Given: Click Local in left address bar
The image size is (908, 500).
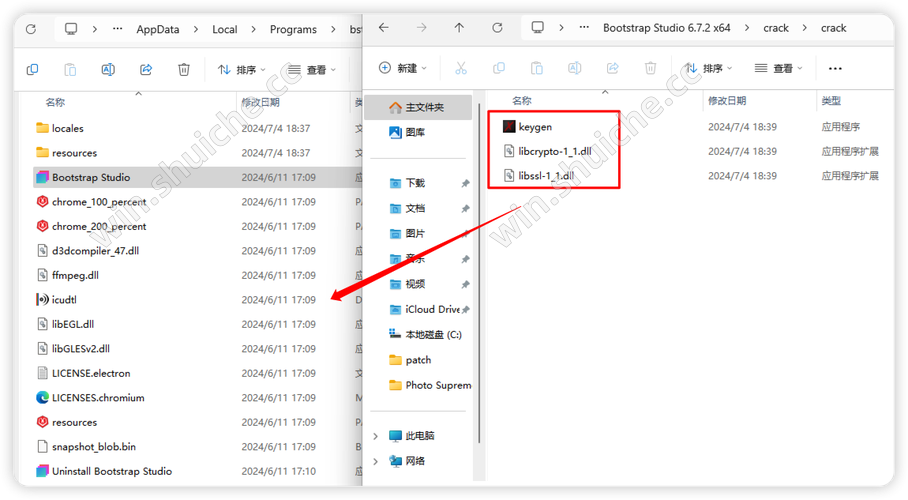Looking at the screenshot, I should (225, 29).
